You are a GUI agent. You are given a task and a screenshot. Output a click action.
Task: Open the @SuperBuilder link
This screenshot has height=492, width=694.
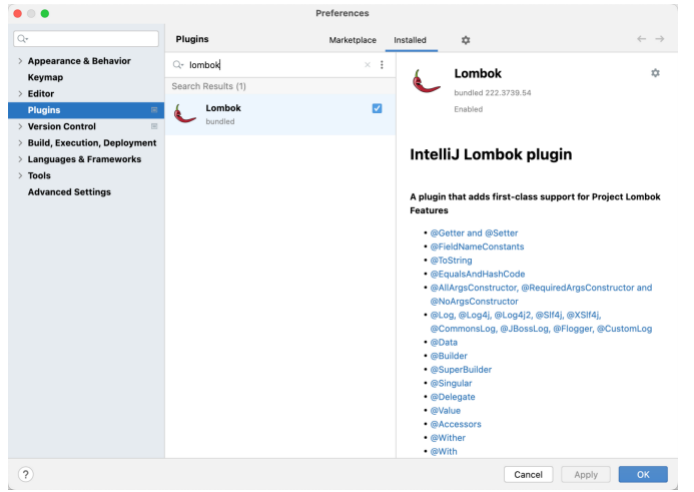click(x=461, y=369)
